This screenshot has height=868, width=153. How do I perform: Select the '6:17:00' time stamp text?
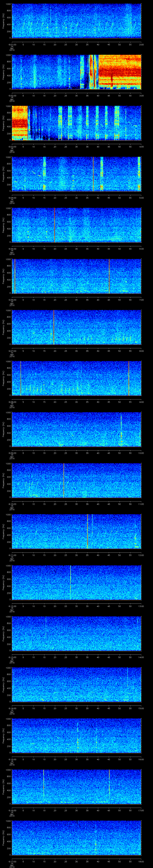tap(12, 861)
